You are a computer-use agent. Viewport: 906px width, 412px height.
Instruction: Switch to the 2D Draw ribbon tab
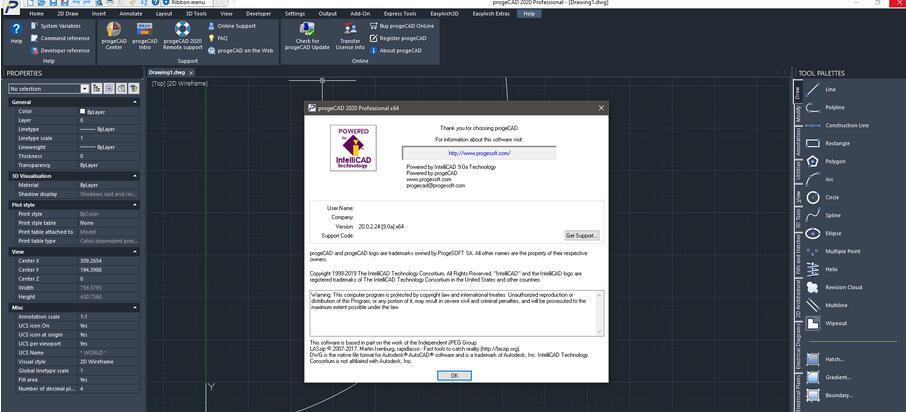68,13
